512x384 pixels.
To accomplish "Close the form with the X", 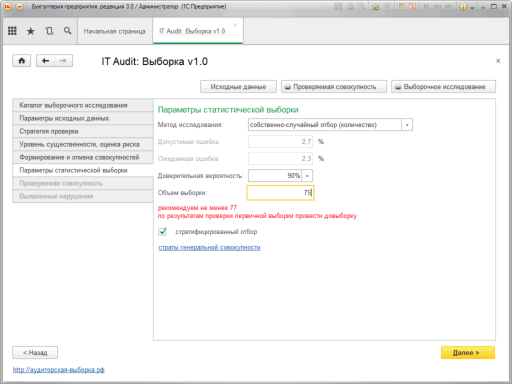I will (498, 61).
